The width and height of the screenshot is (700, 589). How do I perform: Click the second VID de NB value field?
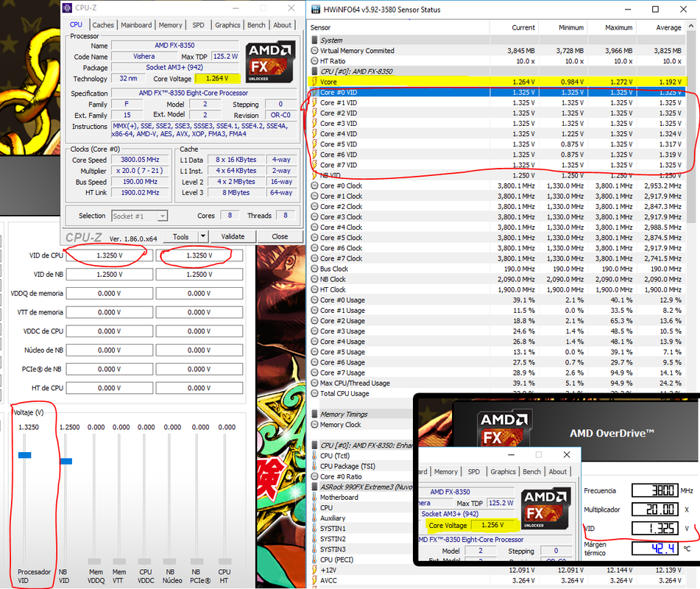(x=199, y=274)
